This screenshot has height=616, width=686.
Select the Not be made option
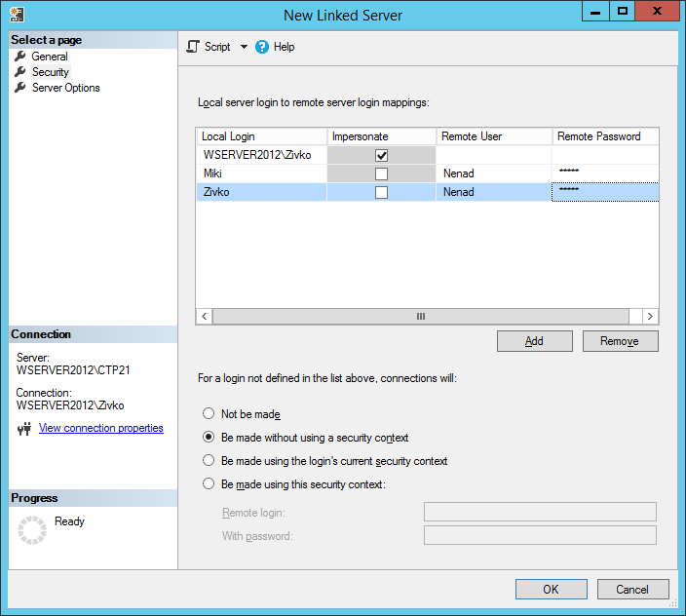click(x=209, y=413)
